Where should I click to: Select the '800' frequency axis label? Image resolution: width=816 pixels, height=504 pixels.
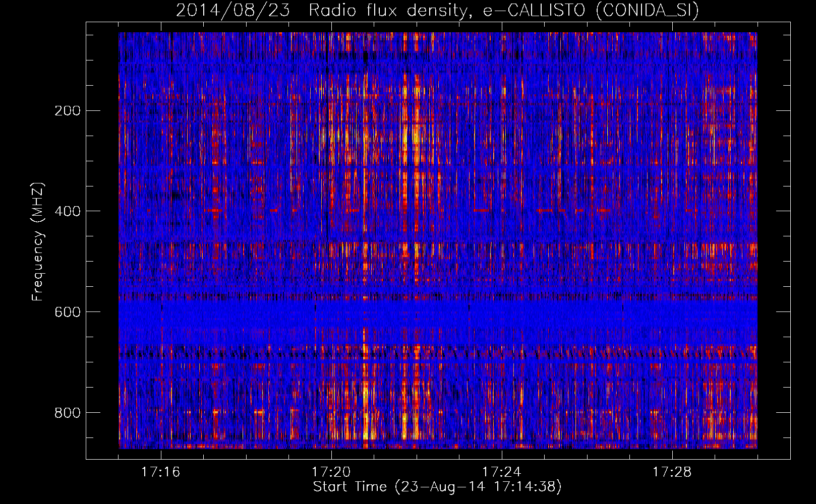pos(67,413)
